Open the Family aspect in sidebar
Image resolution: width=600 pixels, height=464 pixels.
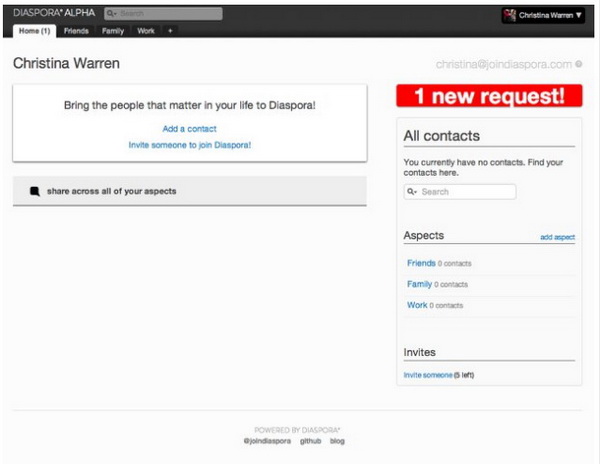coord(419,284)
